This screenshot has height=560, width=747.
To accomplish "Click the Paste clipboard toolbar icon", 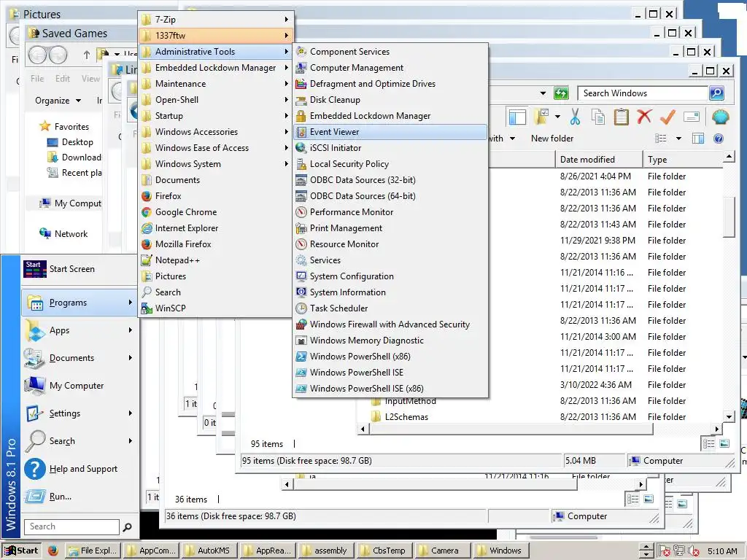I will [x=622, y=117].
